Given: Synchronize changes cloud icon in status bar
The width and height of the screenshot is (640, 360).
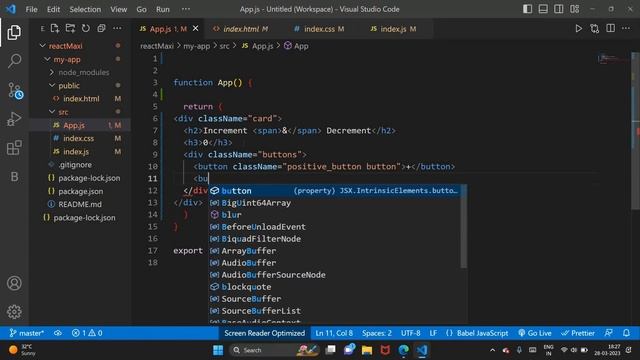Looking at the screenshot, I should coord(58,333).
